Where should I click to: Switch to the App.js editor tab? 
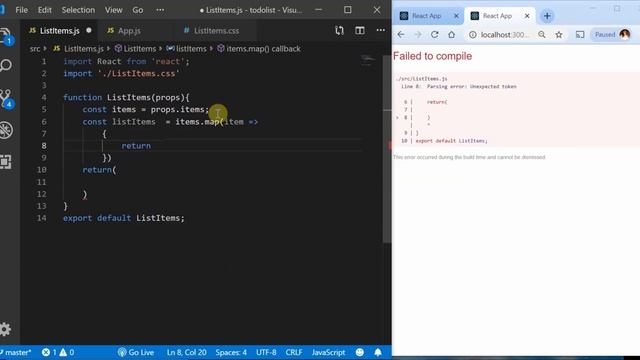(x=129, y=31)
